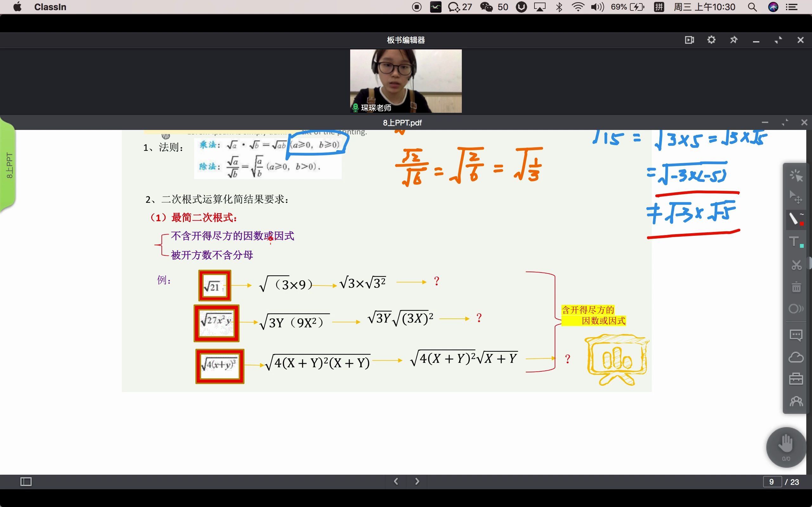Screen dimensions: 812x507
Task: Click the scissors screenshot tool
Action: [796, 265]
